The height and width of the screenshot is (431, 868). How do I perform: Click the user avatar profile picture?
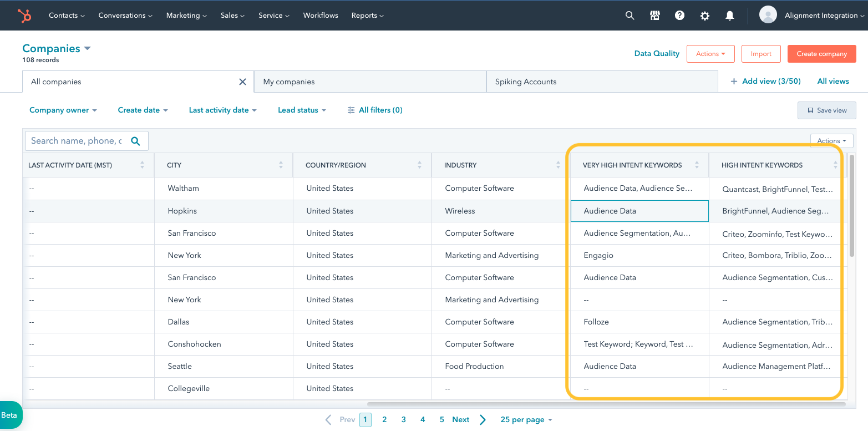pyautogui.click(x=768, y=15)
